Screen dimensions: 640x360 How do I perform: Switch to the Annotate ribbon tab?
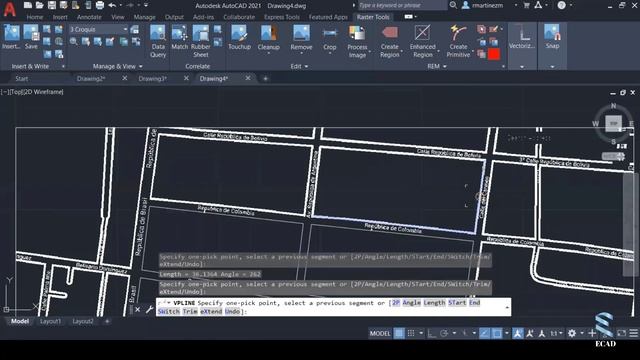89,17
